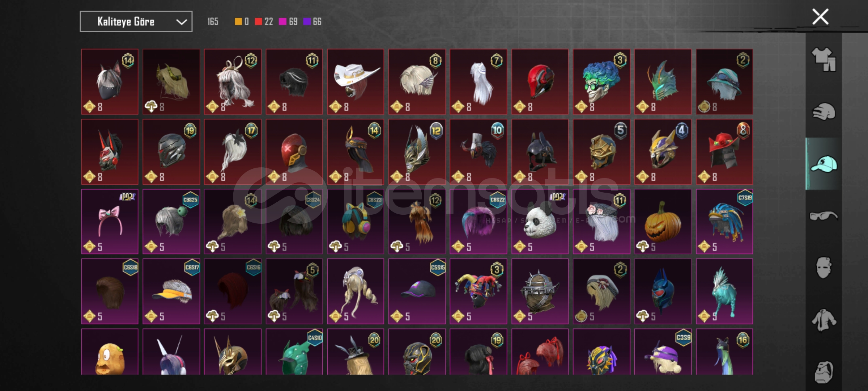Select the cap headwear category tab
Screen dimensions: 868x391
point(824,164)
